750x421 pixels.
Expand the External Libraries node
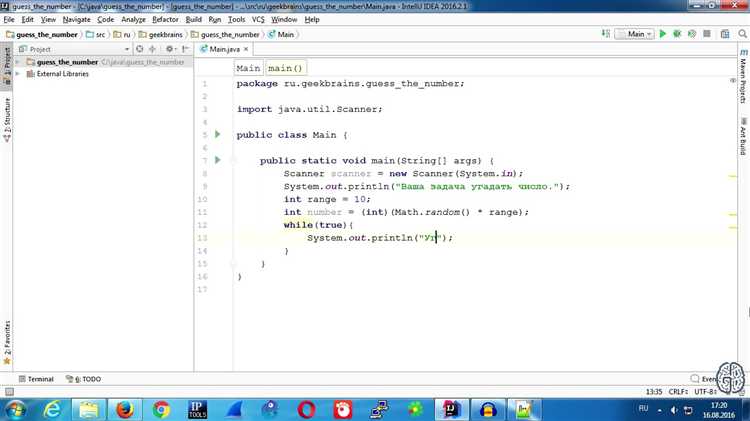coord(18,74)
